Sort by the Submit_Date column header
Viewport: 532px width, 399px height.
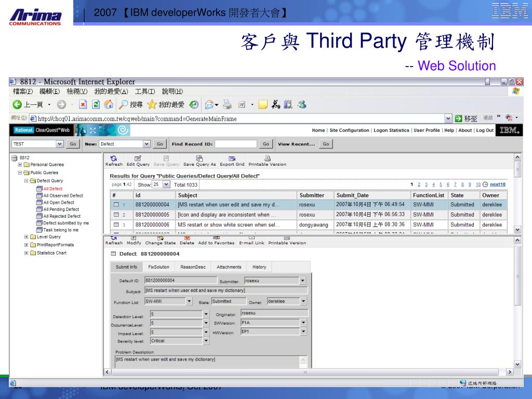[x=352, y=195]
